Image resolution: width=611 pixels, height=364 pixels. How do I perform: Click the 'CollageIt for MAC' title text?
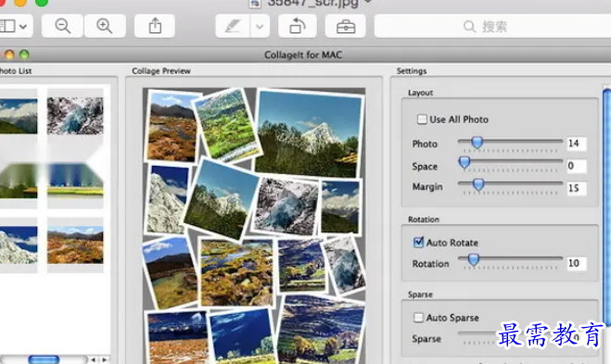pos(303,55)
